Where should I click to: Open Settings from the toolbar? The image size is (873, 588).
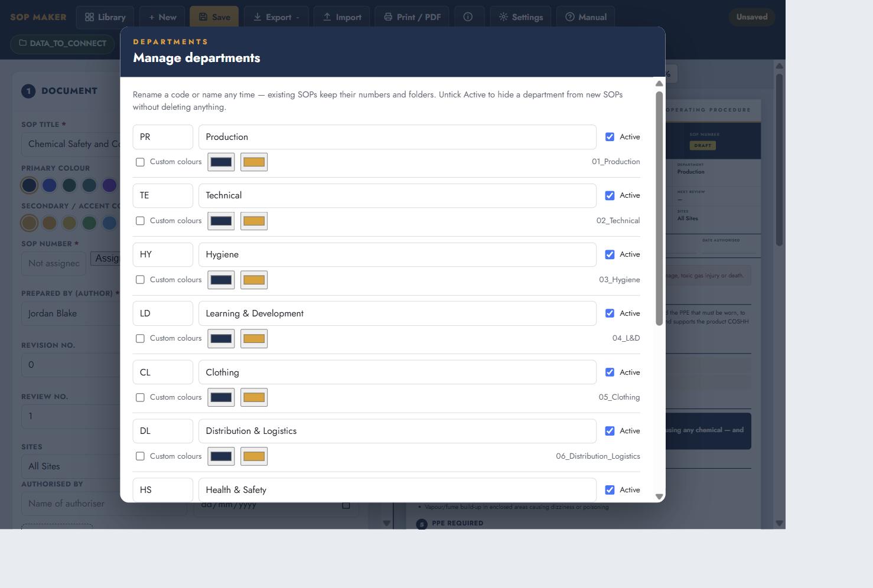[x=520, y=17]
